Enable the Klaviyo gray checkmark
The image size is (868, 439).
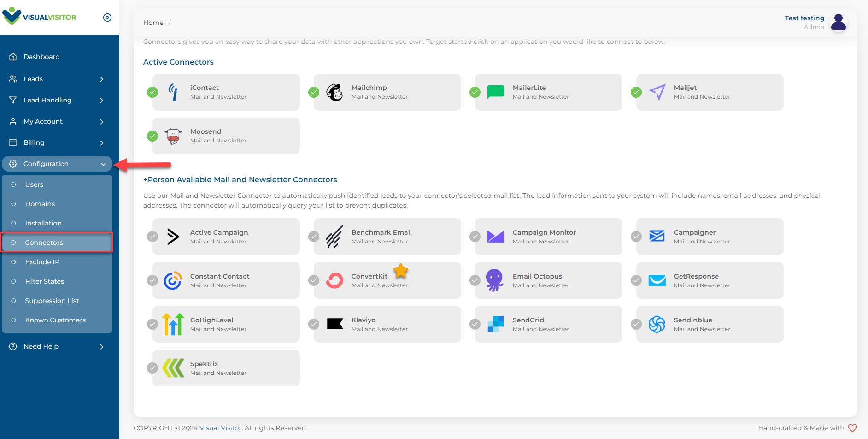click(314, 324)
